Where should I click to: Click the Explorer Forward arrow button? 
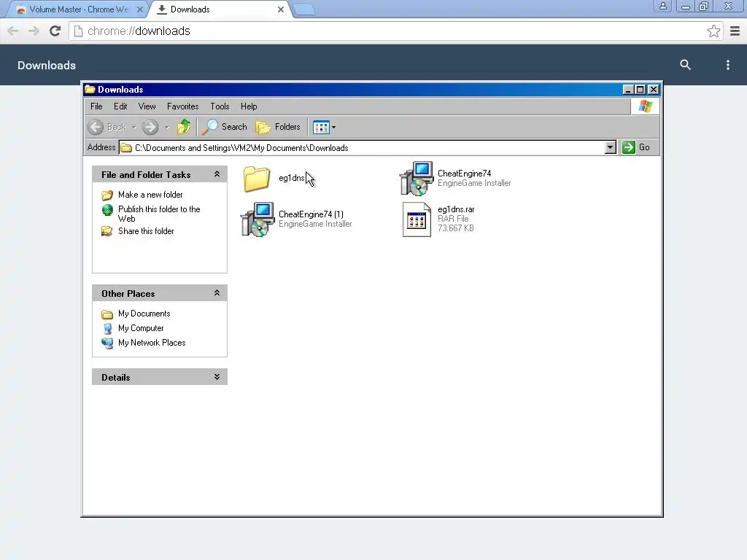pos(150,127)
